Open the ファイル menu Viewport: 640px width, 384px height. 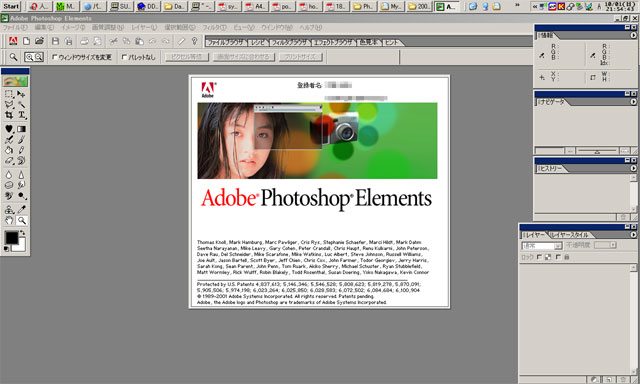click(16, 28)
